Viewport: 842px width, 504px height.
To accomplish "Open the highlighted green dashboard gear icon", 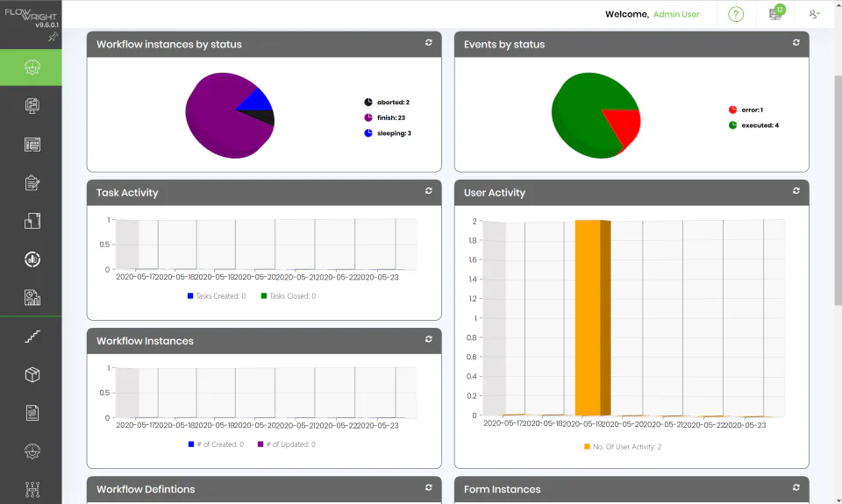I will click(32, 67).
